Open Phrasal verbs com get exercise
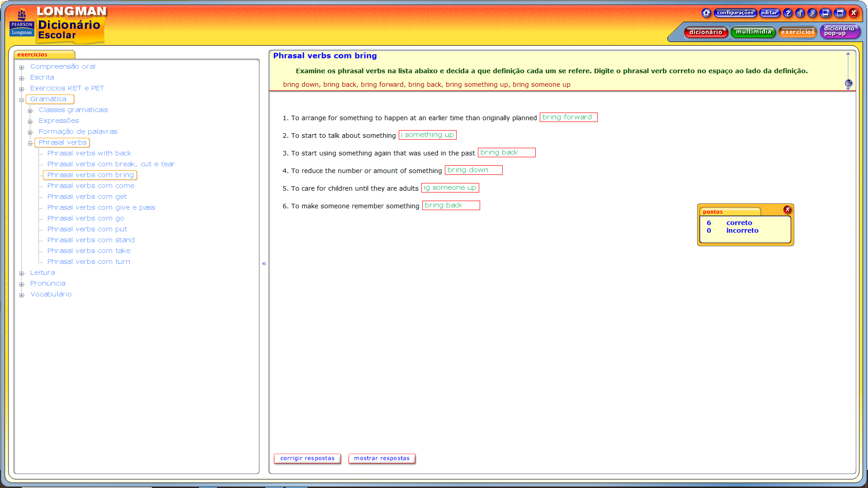This screenshot has width=868, height=488. pos(87,197)
